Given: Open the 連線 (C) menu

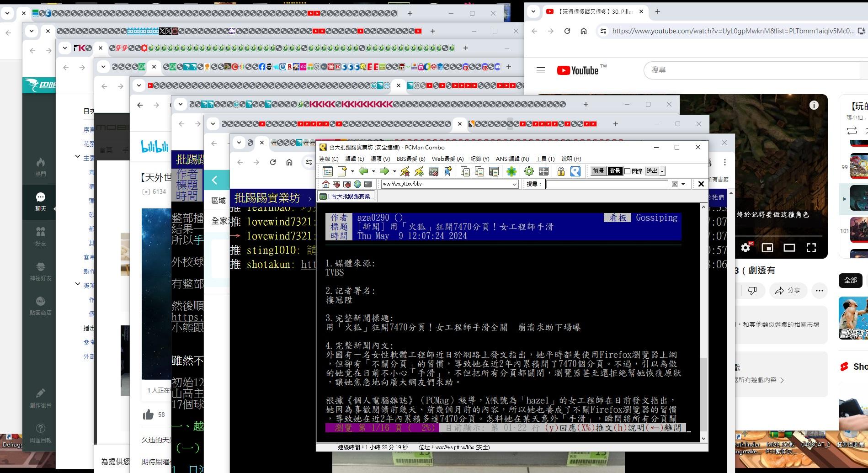Looking at the screenshot, I should click(329, 159).
